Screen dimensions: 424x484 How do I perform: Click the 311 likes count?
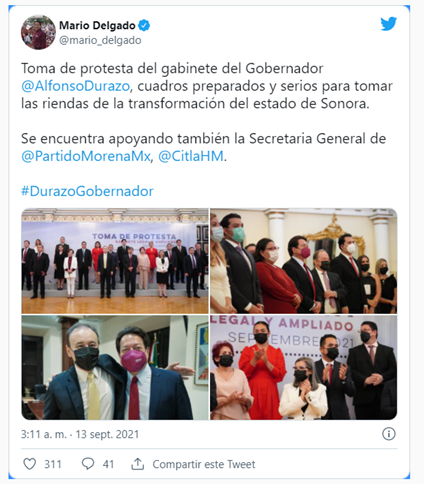53,464
